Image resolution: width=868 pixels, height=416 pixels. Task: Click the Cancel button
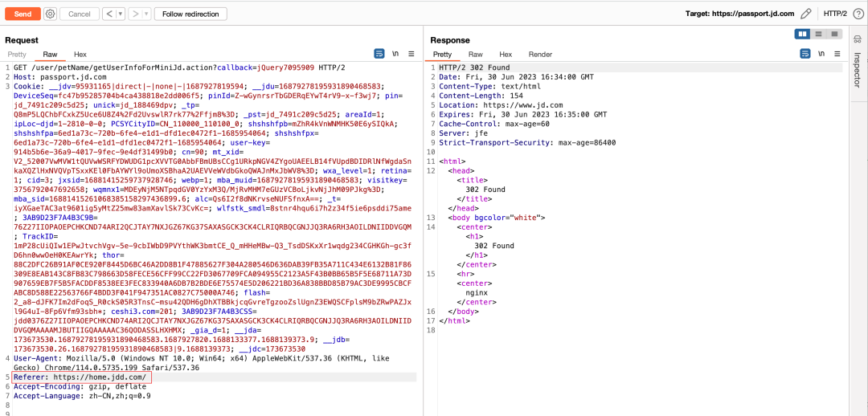(79, 14)
